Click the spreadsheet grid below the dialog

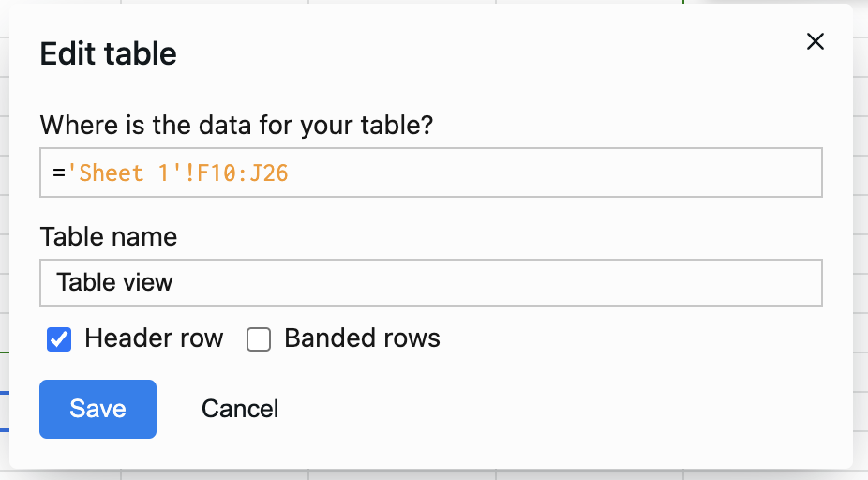point(432,475)
